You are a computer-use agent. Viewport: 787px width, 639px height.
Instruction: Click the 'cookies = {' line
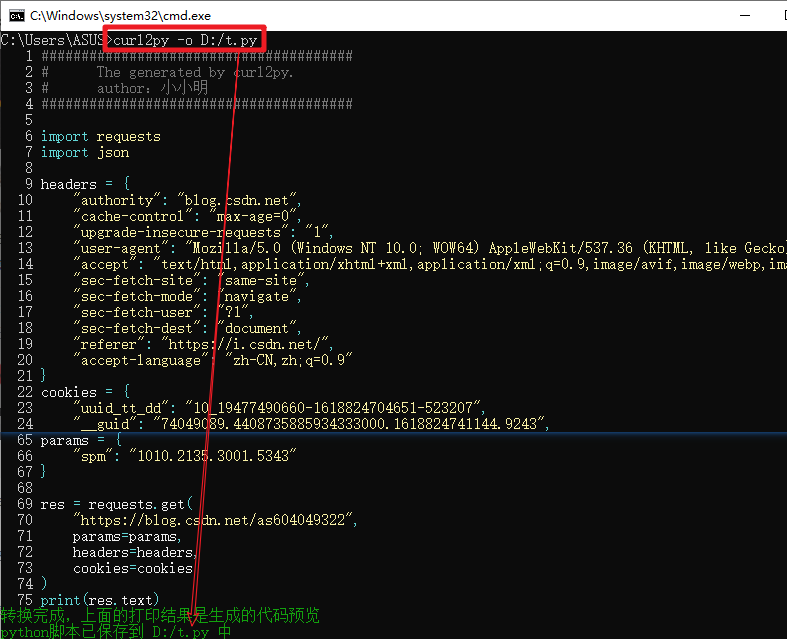pos(85,392)
